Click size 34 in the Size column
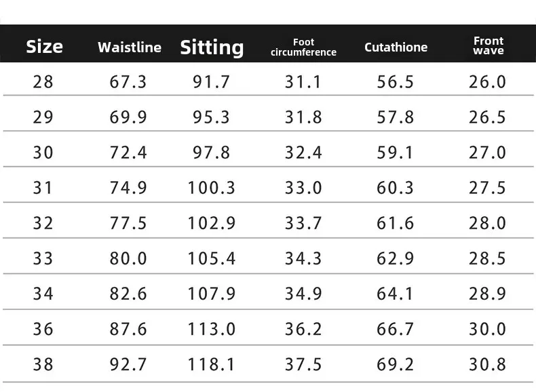Image resolution: width=536 pixels, height=392 pixels. 43,294
